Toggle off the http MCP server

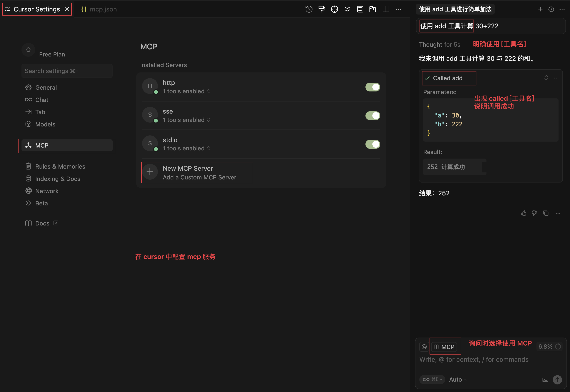373,87
